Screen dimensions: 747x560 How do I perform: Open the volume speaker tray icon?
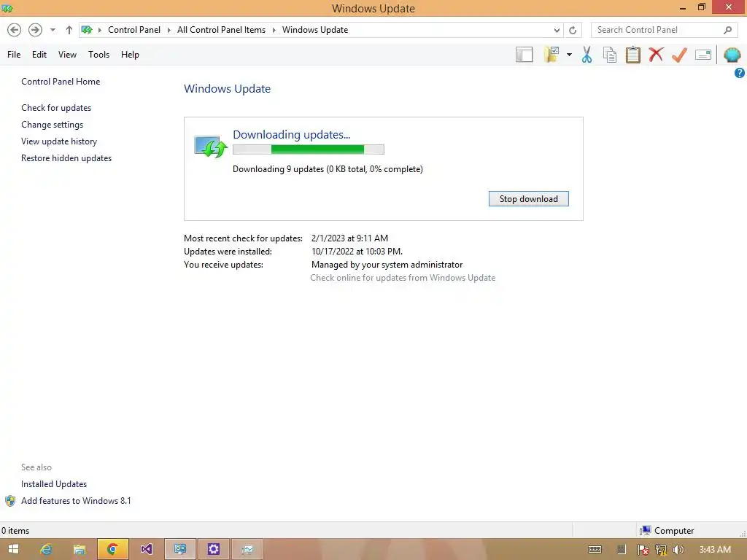pyautogui.click(x=678, y=550)
